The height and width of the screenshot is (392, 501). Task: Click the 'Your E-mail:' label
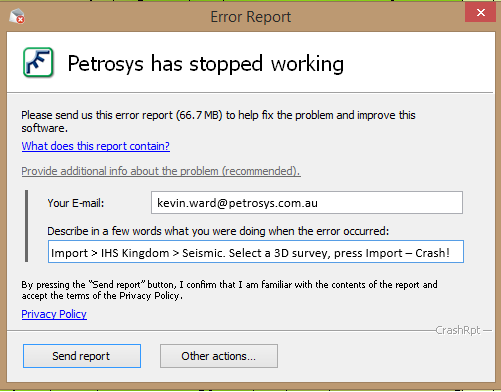[x=76, y=203]
